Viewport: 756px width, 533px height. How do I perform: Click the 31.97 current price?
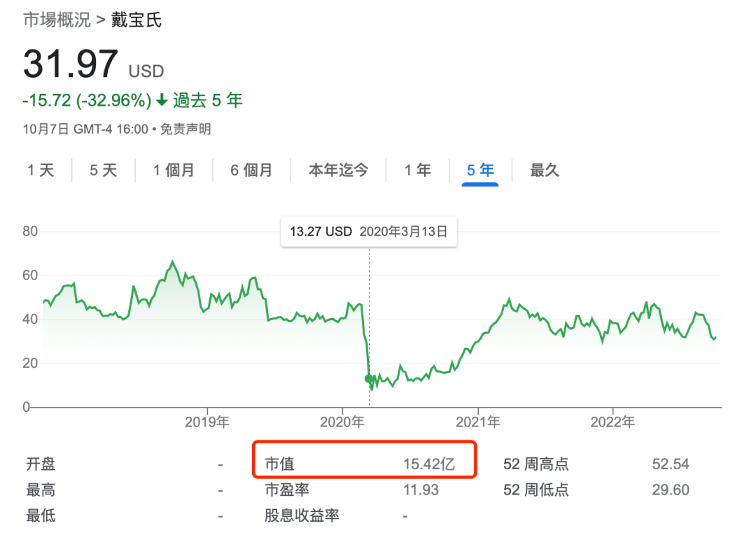(x=71, y=64)
